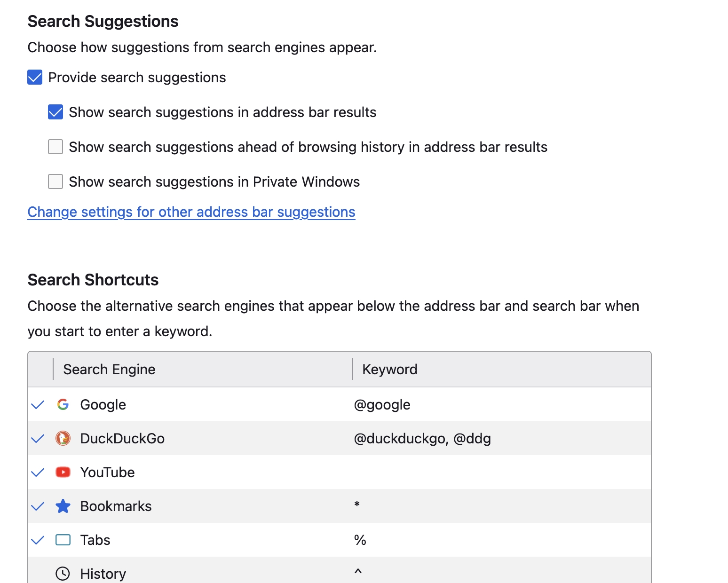Uncheck the Google shortcut checkmark
Screen dimensions: 728x583
38,404
